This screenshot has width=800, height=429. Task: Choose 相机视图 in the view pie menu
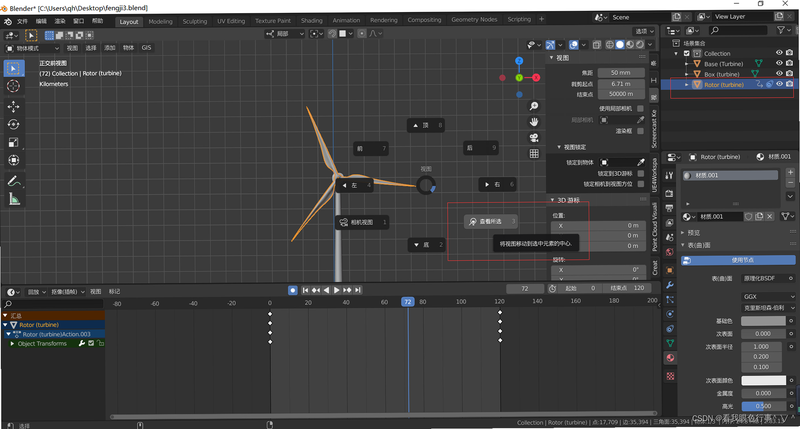pyautogui.click(x=362, y=222)
